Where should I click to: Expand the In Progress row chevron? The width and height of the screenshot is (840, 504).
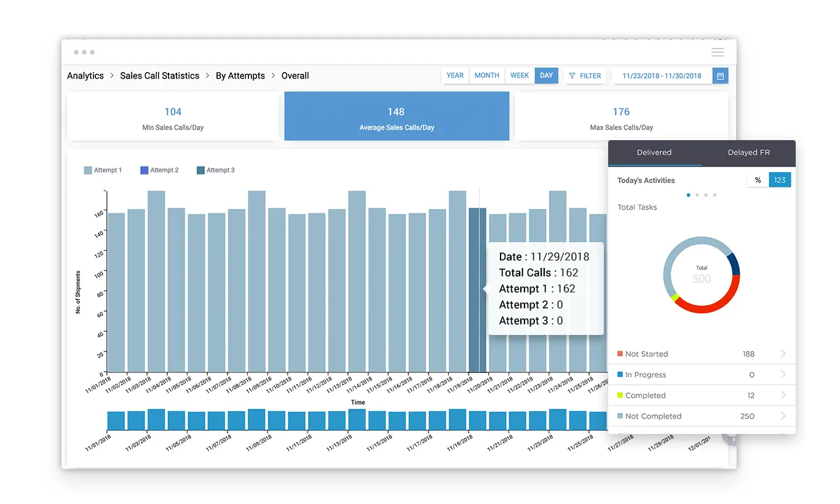pos(783,374)
